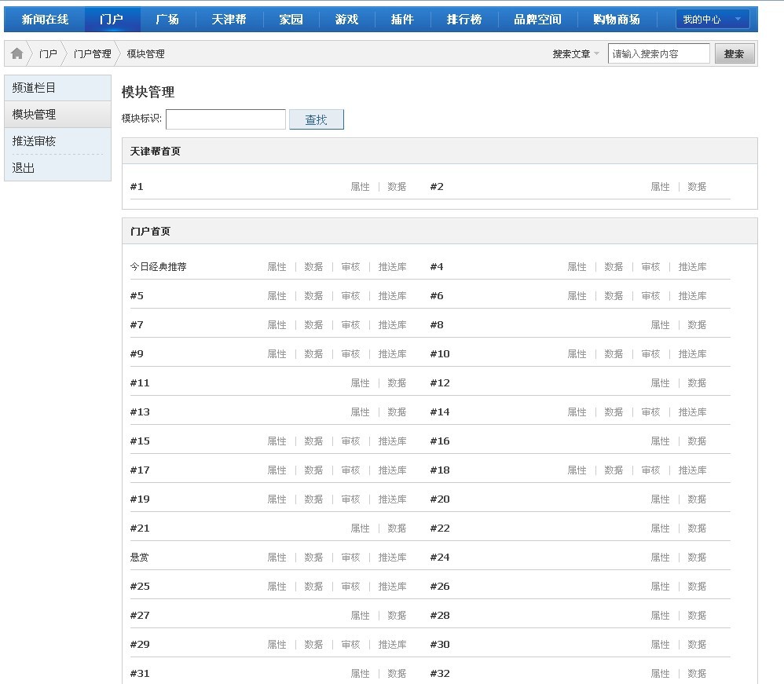This screenshot has width=784, height=684.
Task: Select the 门户 tab in the top navigation
Action: 112,20
